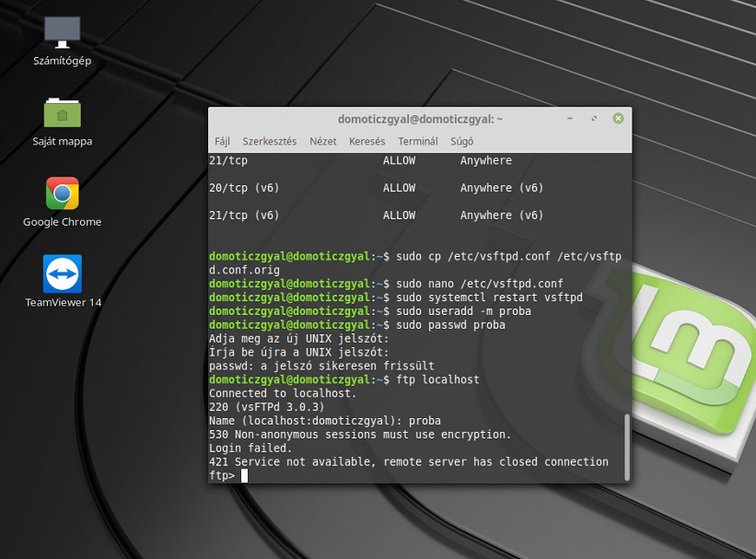The height and width of the screenshot is (559, 756).
Task: Click 'passwd: a jelszó sikeresen frissült' line
Action: point(321,366)
